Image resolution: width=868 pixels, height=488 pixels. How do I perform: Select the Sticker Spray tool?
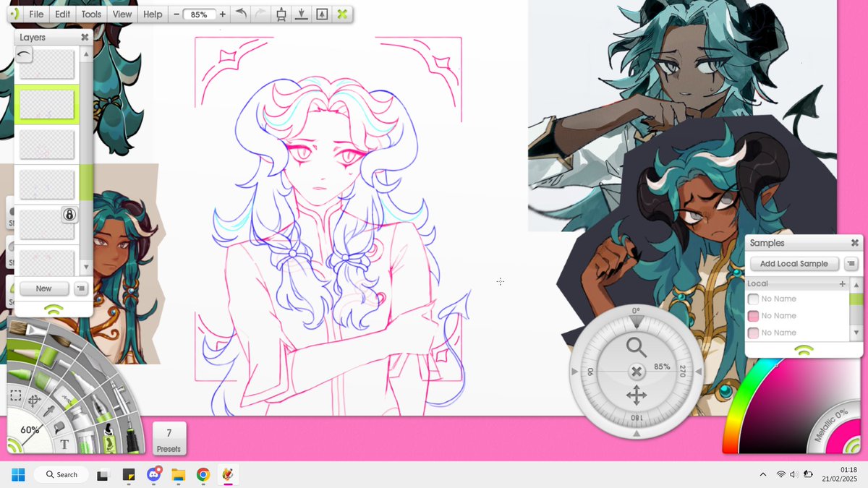[x=108, y=440]
